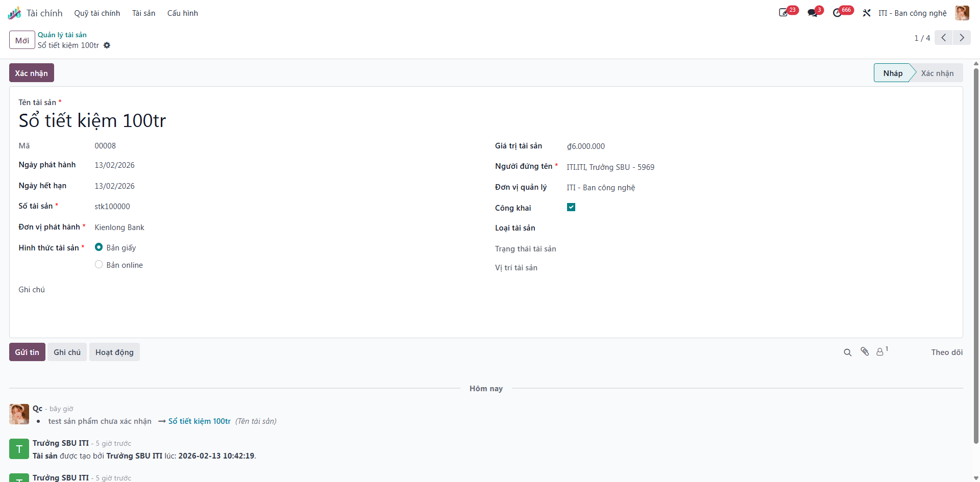Click the Xác nhận status stage

click(937, 73)
